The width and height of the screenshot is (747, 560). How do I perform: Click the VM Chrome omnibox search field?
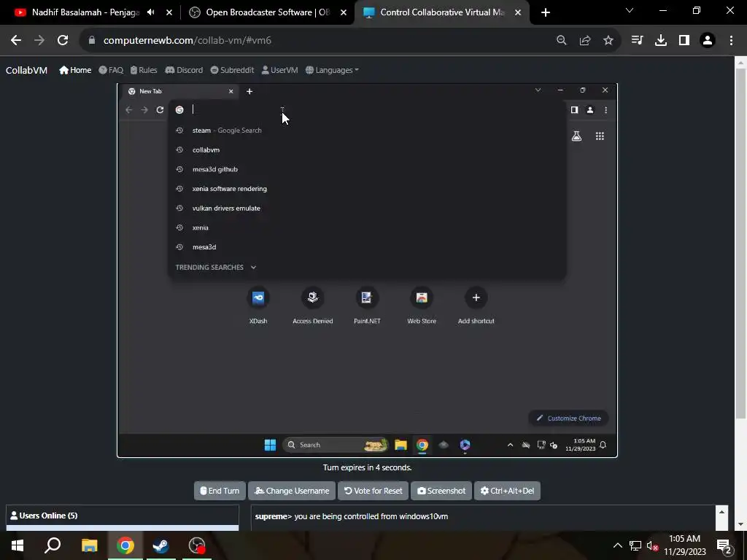coord(367,110)
